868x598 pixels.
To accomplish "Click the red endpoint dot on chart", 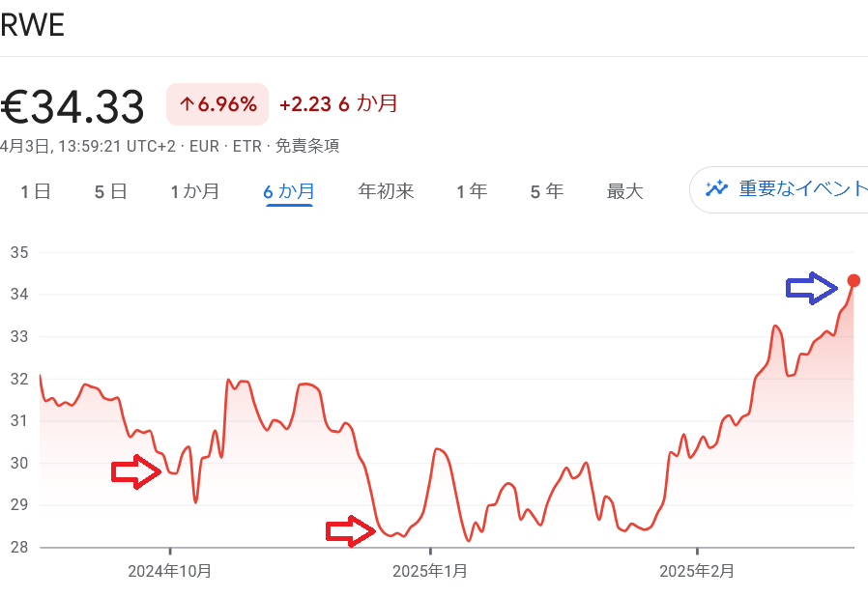I will (x=854, y=280).
